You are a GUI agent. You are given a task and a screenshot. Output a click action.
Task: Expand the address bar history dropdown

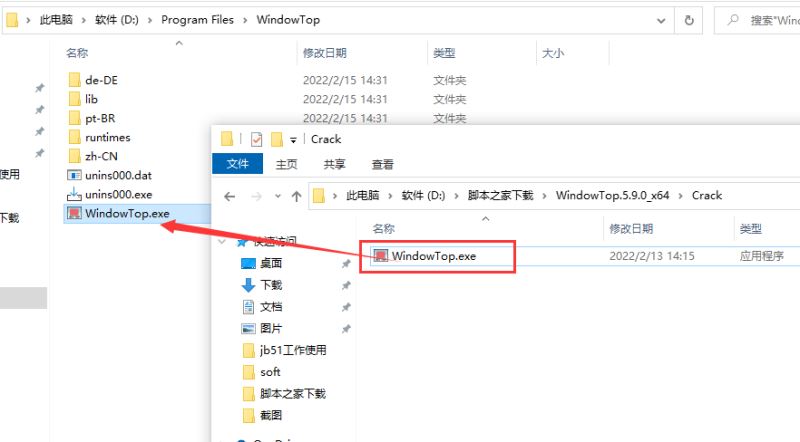coord(661,20)
